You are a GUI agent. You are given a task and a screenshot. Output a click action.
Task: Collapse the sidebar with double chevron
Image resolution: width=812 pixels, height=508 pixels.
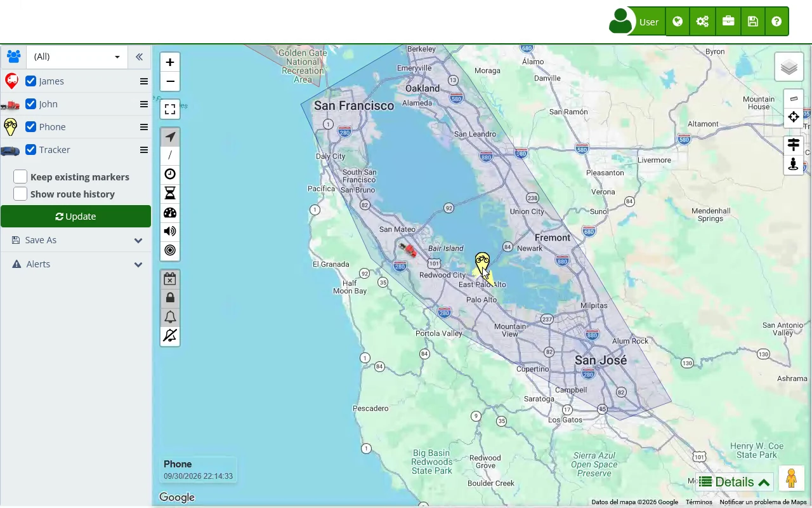tap(139, 57)
